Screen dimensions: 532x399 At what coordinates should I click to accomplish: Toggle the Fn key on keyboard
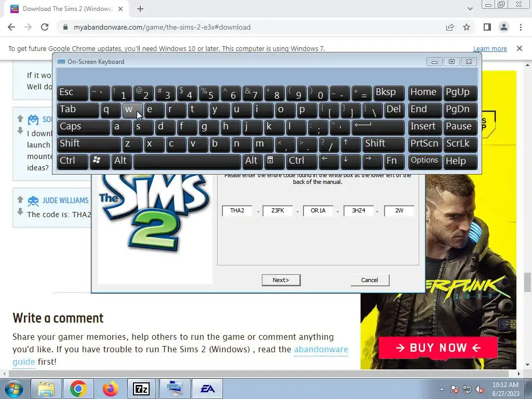(x=395, y=162)
